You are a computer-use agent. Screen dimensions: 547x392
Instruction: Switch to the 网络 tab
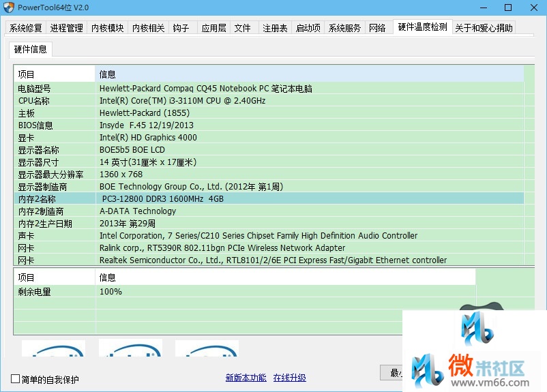(377, 28)
